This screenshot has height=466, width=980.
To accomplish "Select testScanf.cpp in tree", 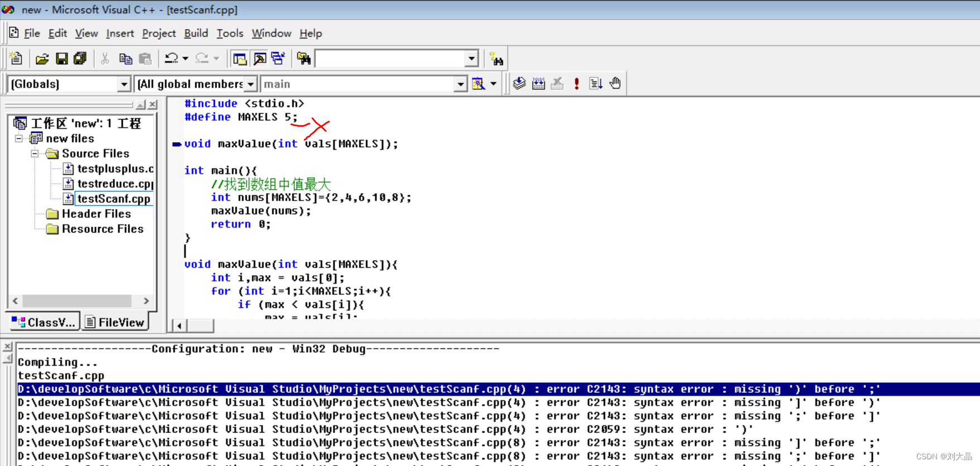I will [114, 199].
